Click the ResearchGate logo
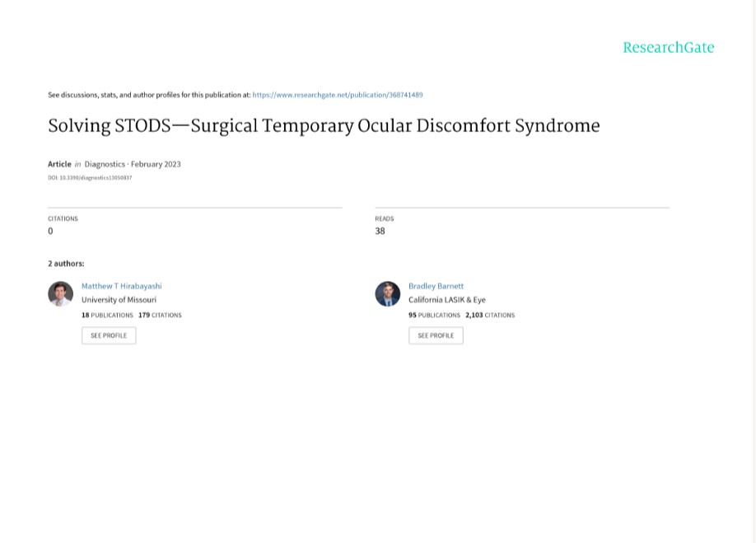This screenshot has height=543, width=756. (x=669, y=47)
